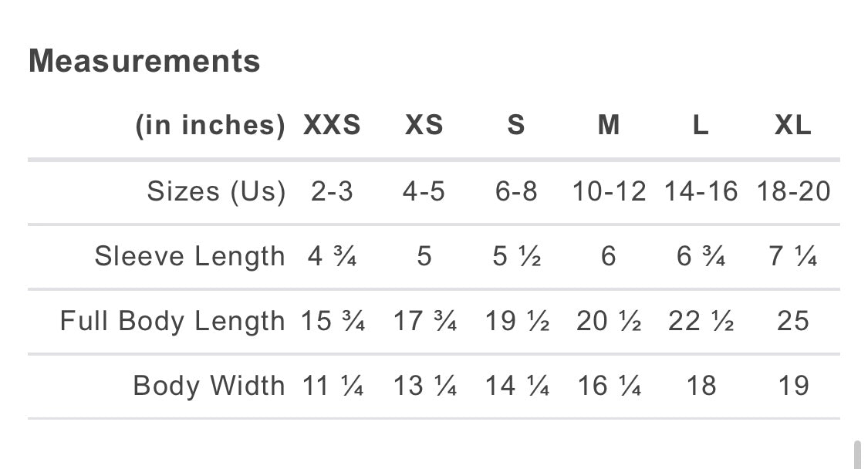Click the XL sleeve length value 7 ¼
The height and width of the screenshot is (469, 868).
click(793, 256)
